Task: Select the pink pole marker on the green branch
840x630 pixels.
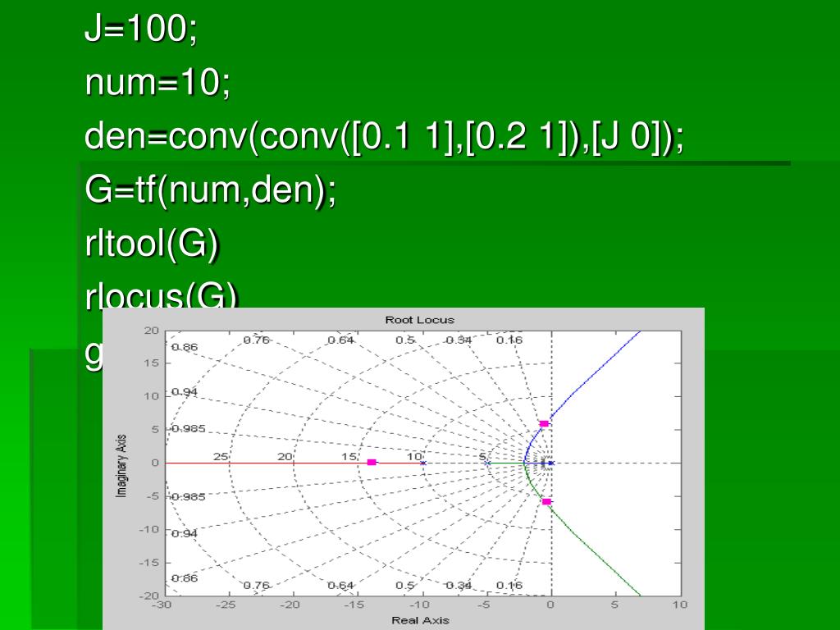Action: click(x=546, y=502)
